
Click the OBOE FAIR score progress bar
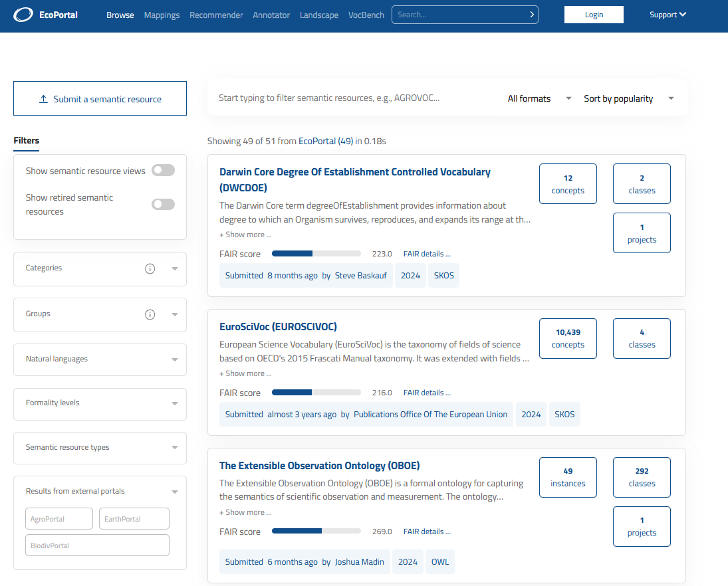click(316, 531)
